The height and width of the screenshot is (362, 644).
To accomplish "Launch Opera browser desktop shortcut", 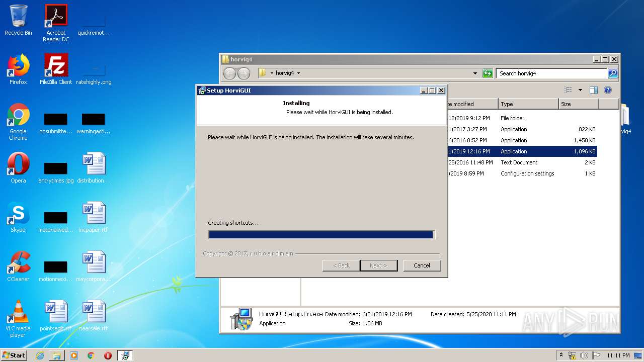I will click(x=18, y=168).
